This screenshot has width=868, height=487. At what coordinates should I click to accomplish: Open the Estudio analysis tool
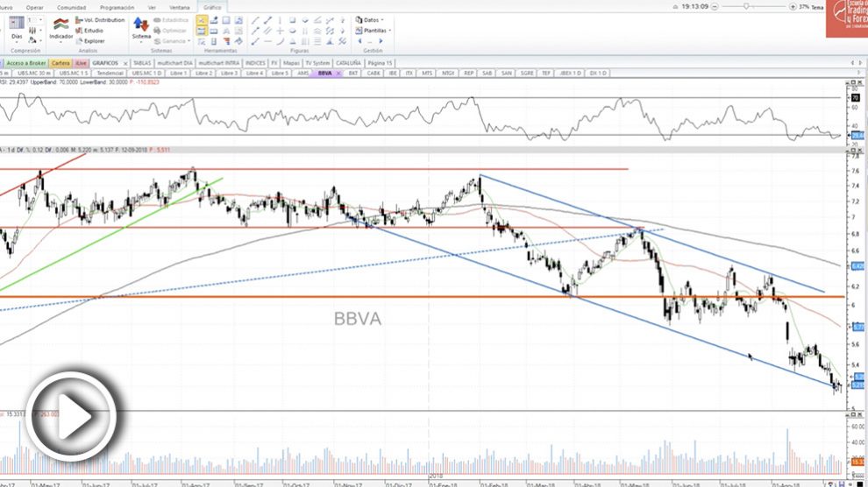[89, 31]
